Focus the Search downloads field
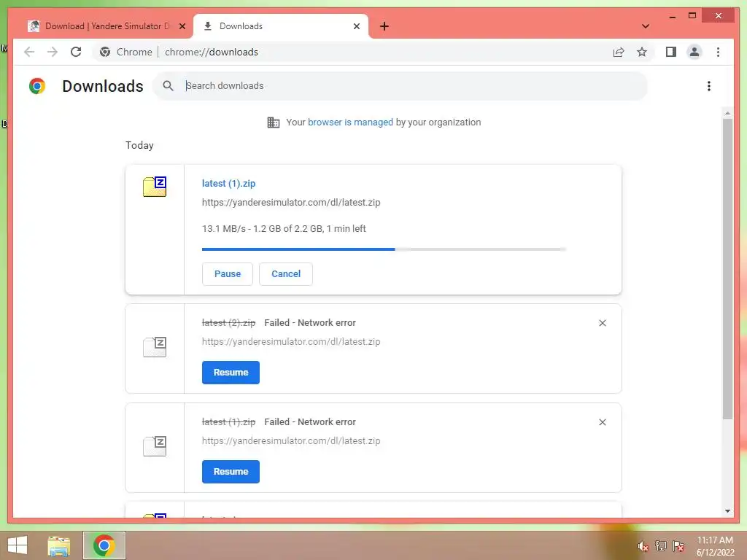 tap(400, 86)
